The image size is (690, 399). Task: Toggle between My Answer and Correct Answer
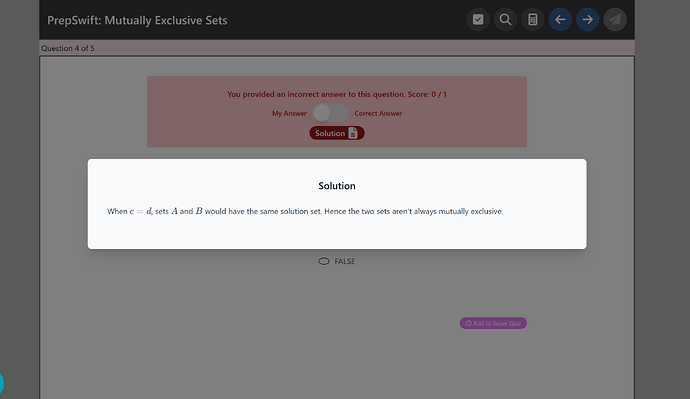330,113
